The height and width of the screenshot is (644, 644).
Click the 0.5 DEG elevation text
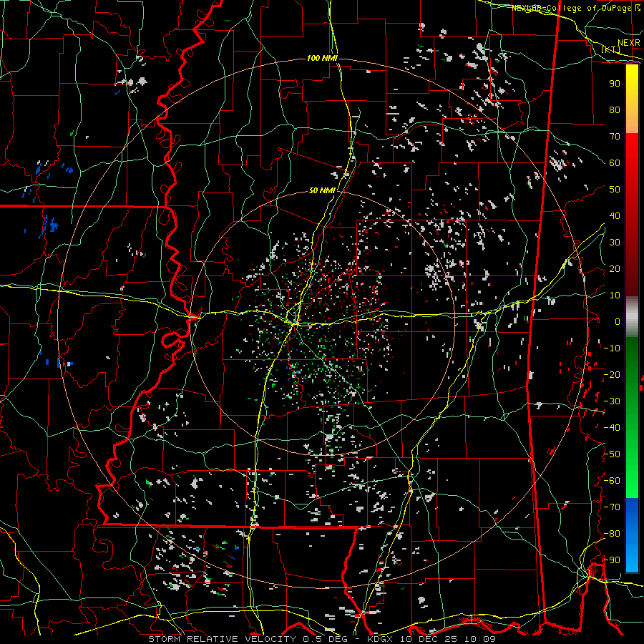(325, 639)
